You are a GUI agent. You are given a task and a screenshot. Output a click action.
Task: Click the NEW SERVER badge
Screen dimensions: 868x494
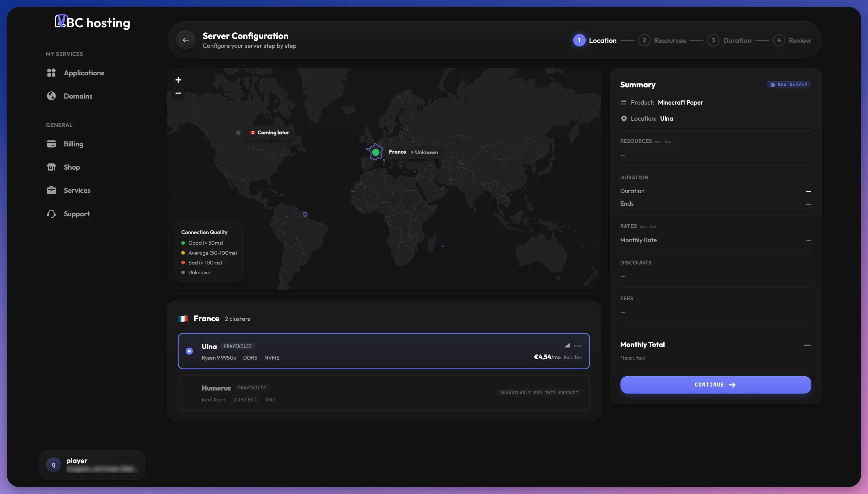pyautogui.click(x=789, y=85)
